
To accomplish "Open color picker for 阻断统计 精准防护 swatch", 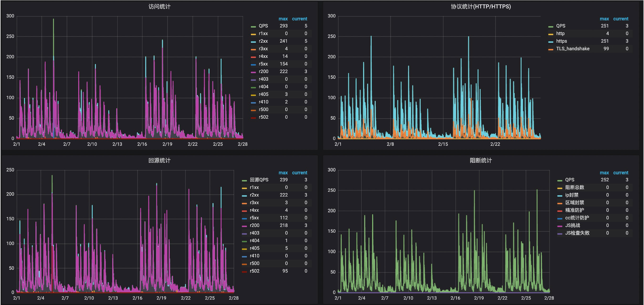I will [560, 211].
